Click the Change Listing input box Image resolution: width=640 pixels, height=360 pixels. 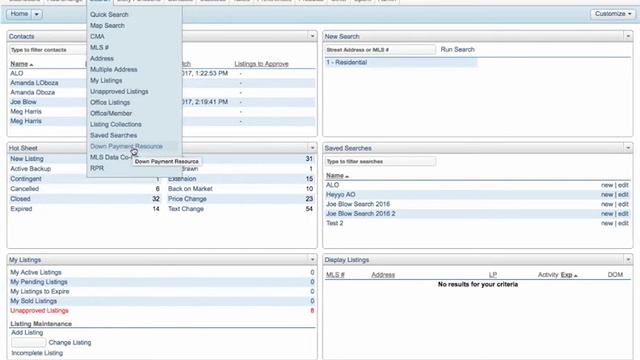coord(28,342)
